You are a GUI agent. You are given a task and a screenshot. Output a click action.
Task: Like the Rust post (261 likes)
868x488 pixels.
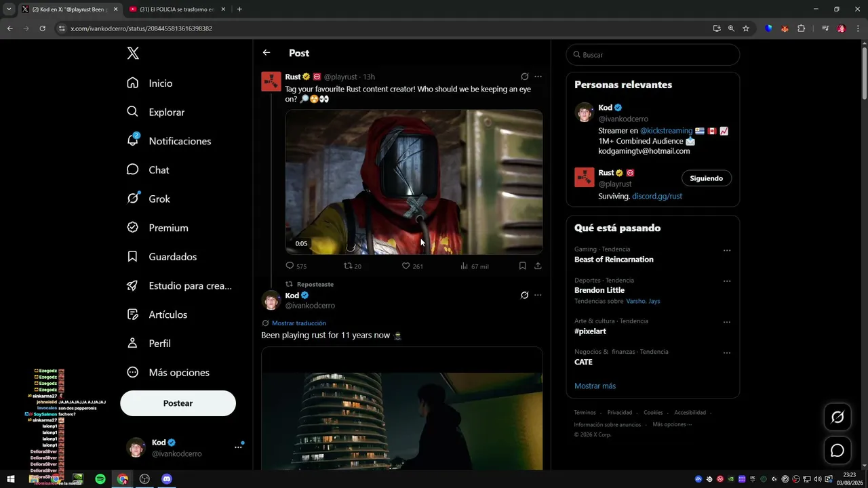click(412, 266)
